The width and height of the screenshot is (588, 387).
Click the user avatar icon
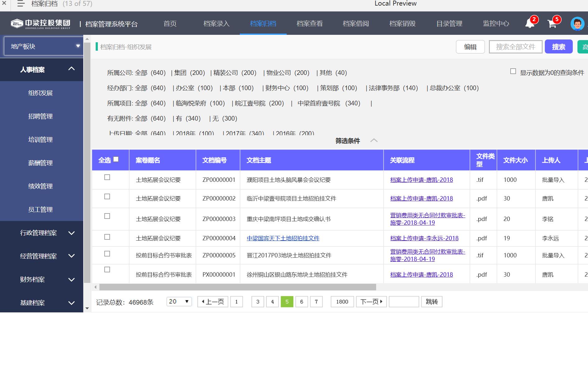click(x=577, y=24)
